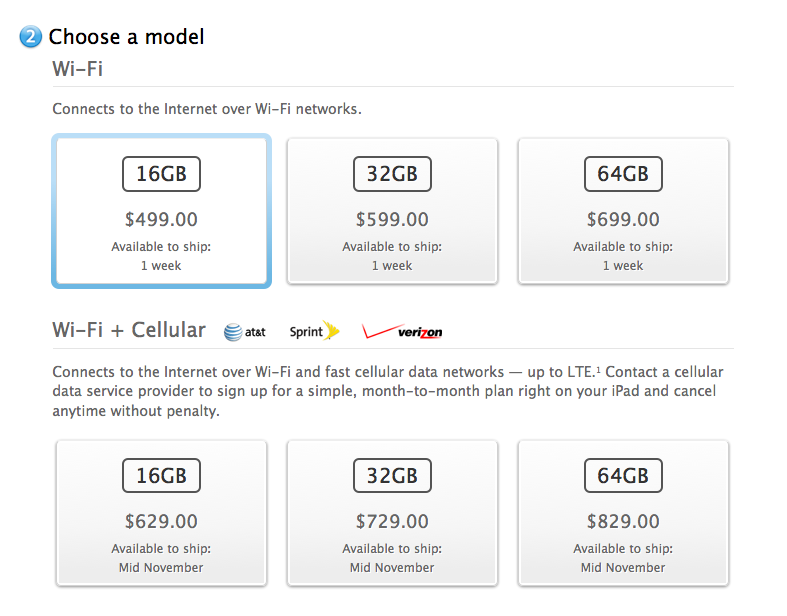This screenshot has height=616, width=787.
Task: Click the LTE footnote superscript 1
Action: (x=598, y=369)
